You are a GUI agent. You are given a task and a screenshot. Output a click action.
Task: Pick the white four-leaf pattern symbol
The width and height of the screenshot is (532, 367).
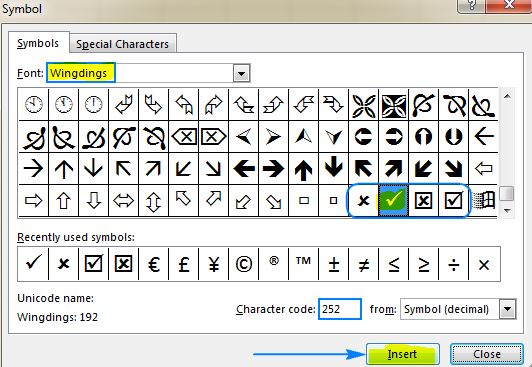[x=363, y=105]
